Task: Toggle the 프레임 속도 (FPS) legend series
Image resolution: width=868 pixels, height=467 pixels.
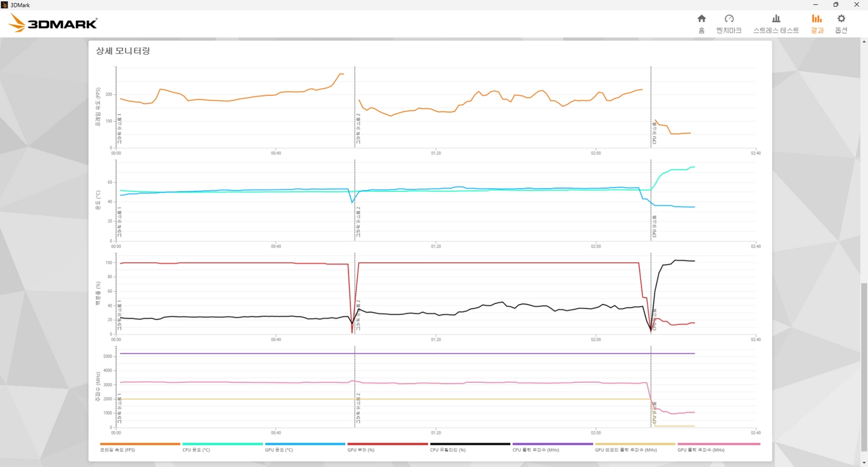Action: 140,446
